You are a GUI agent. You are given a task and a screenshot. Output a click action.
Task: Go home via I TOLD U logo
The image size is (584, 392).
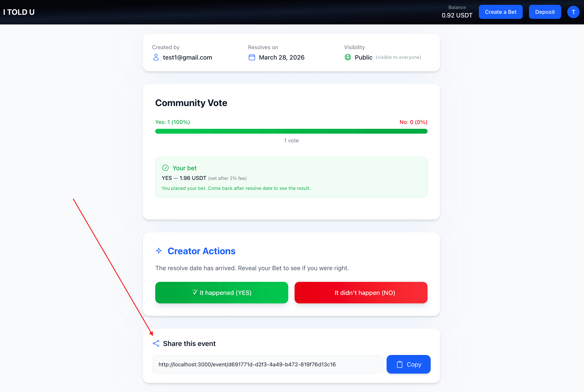(19, 12)
